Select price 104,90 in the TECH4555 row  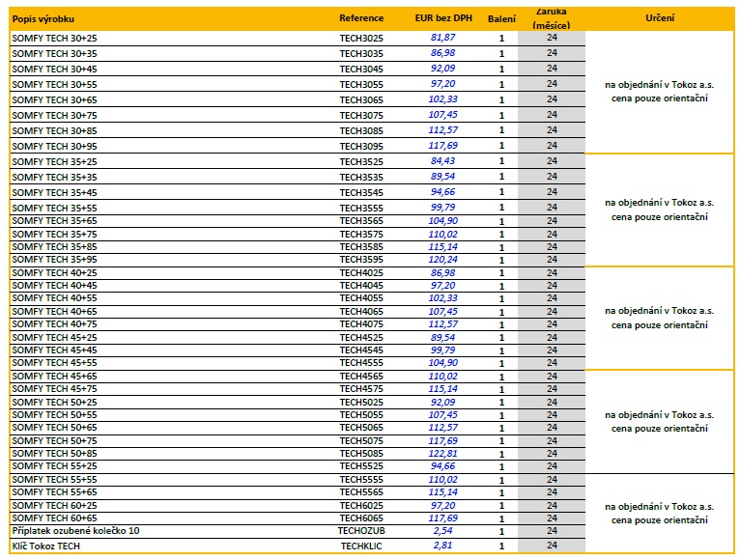[x=442, y=363]
